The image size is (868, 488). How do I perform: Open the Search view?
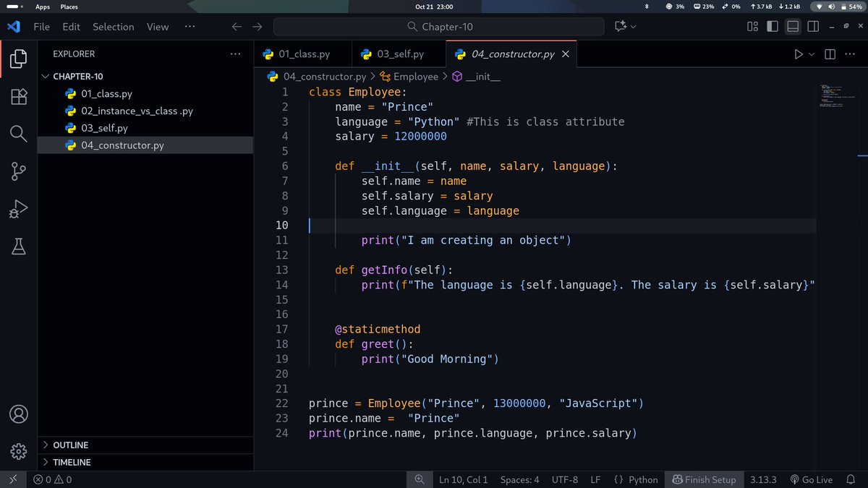[x=19, y=134]
